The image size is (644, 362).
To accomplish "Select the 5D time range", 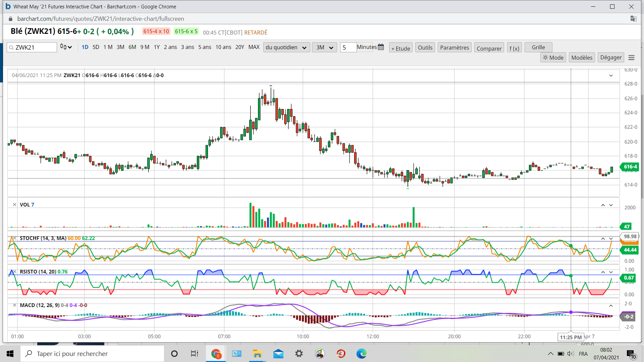I will [96, 47].
